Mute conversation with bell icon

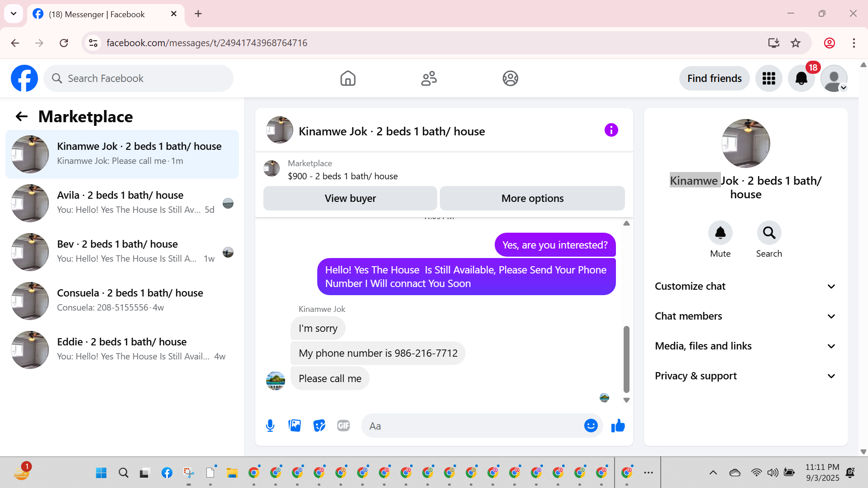[x=720, y=233]
